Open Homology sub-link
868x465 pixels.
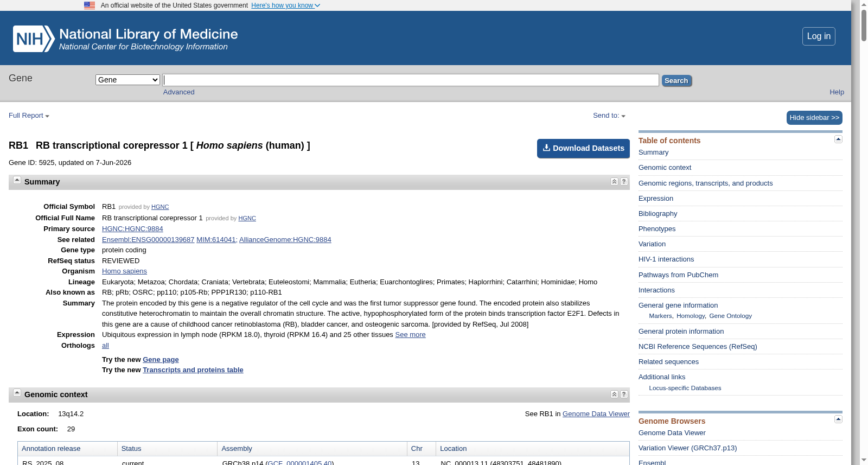pos(690,316)
